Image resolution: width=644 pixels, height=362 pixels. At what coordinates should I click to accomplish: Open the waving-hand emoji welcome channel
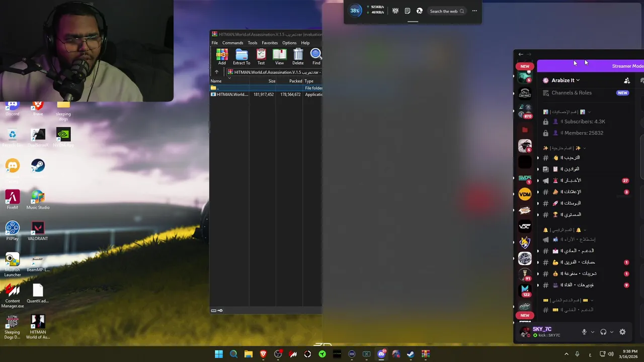click(586, 158)
